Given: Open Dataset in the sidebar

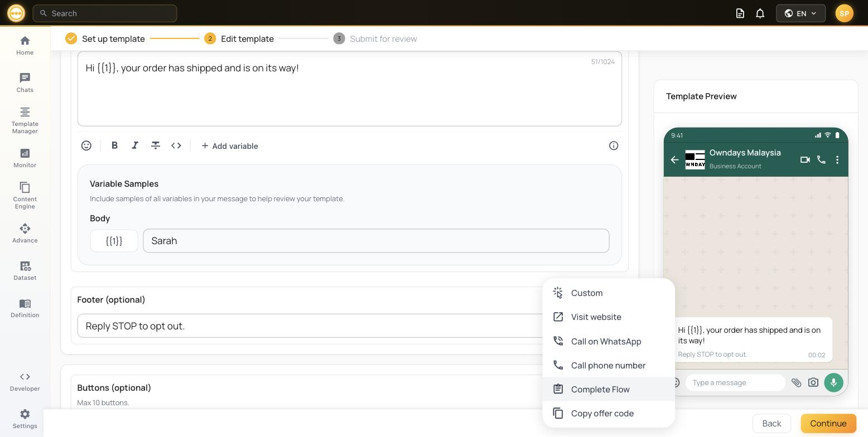Looking at the screenshot, I should click(25, 271).
